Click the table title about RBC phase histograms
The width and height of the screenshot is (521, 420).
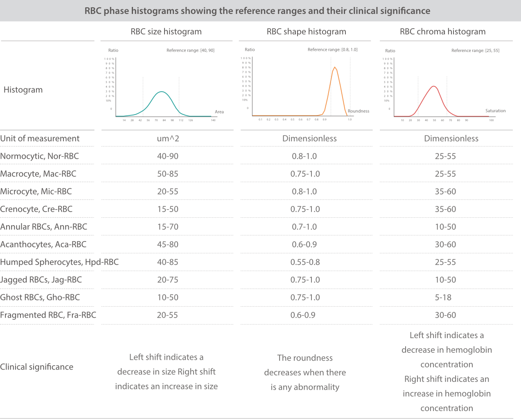257,11
